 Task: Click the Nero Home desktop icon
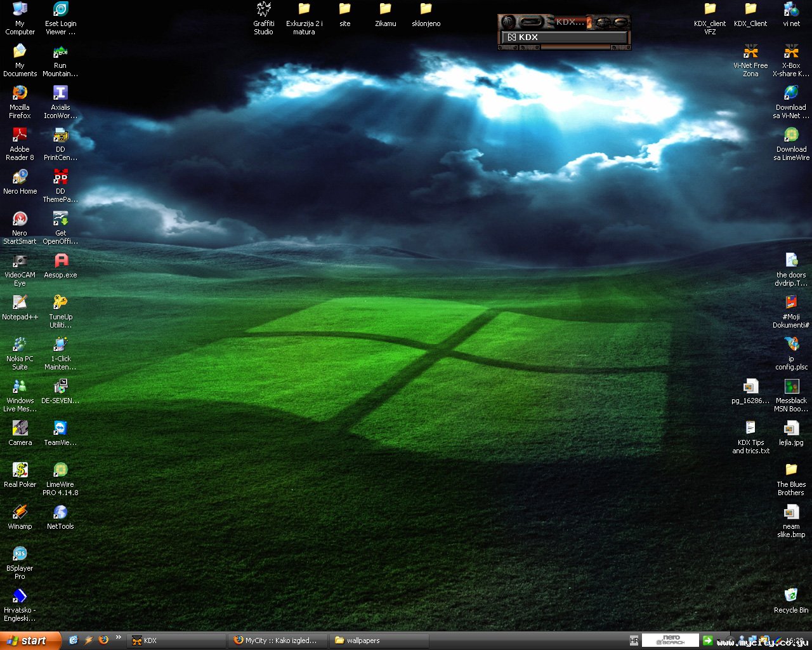pyautogui.click(x=20, y=182)
